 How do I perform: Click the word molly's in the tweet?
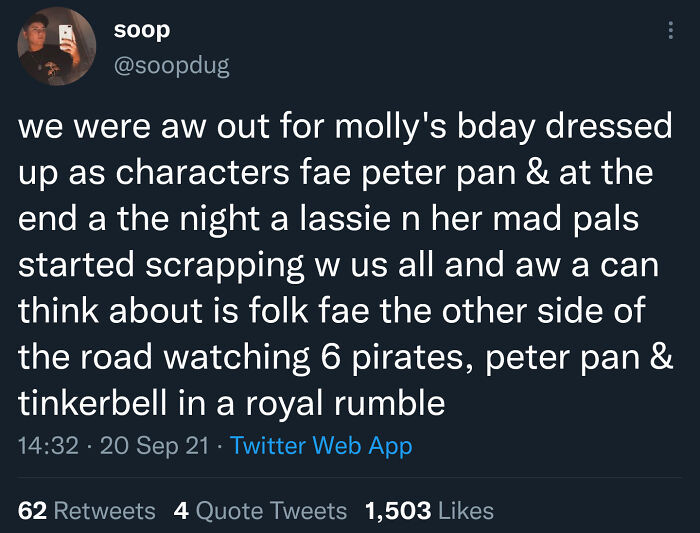tap(391, 127)
